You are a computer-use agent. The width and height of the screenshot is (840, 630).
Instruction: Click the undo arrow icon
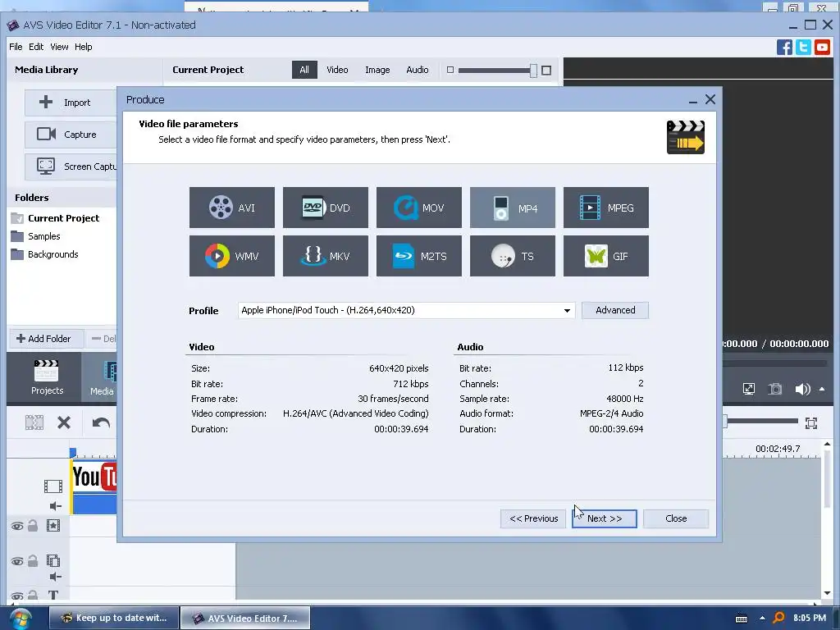coord(101,422)
